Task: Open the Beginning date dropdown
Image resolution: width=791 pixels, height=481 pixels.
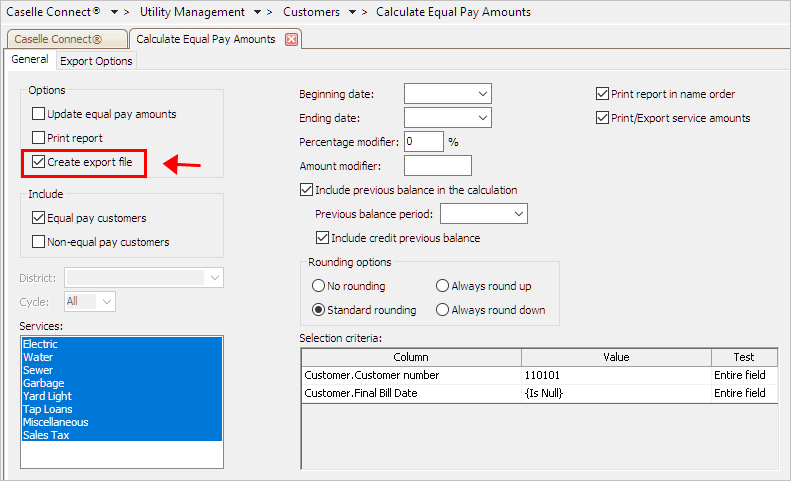Action: (x=483, y=94)
